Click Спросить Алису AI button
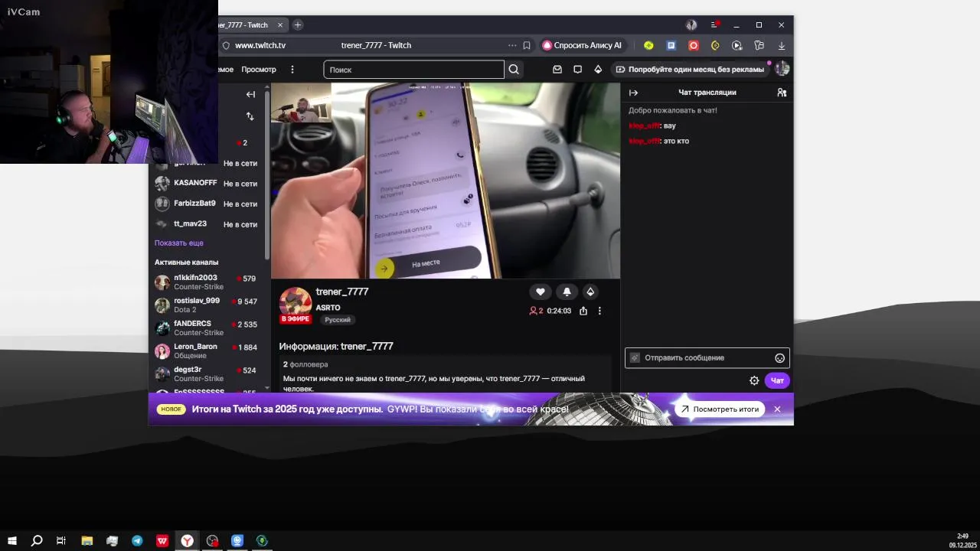Viewport: 980px width, 551px height. [583, 46]
